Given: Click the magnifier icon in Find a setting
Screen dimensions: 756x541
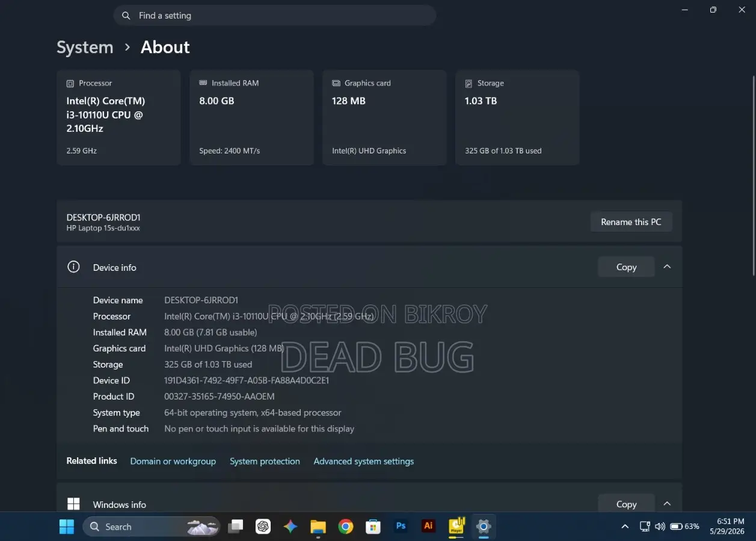Looking at the screenshot, I should point(126,16).
